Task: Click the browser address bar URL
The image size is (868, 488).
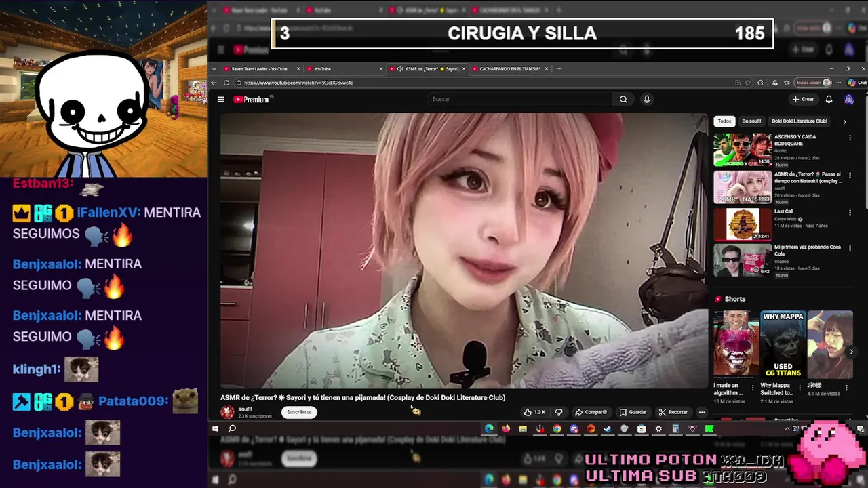Action: 298,83
